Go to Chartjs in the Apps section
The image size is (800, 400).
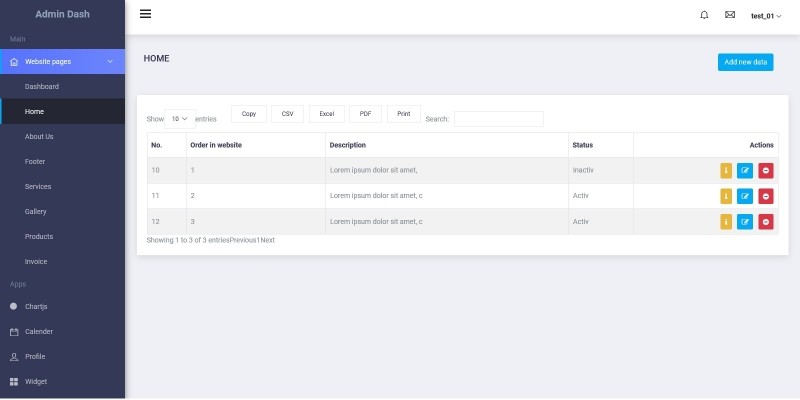38,306
